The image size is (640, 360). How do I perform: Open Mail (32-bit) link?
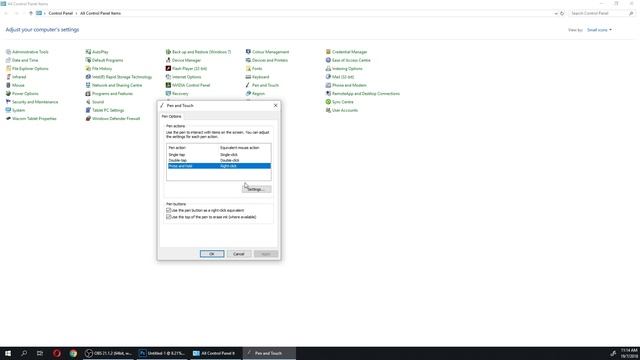click(x=343, y=77)
